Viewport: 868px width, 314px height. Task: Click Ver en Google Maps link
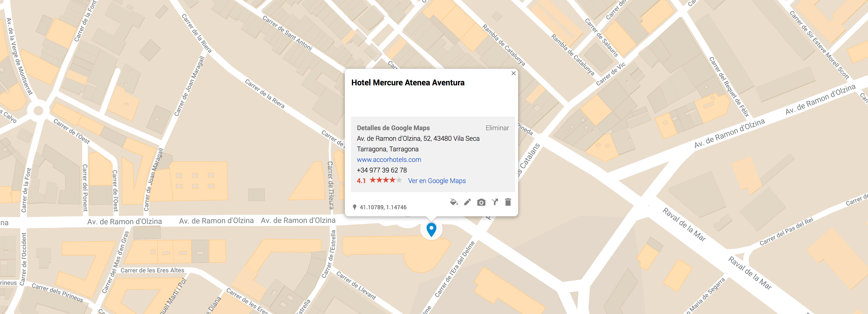(437, 181)
